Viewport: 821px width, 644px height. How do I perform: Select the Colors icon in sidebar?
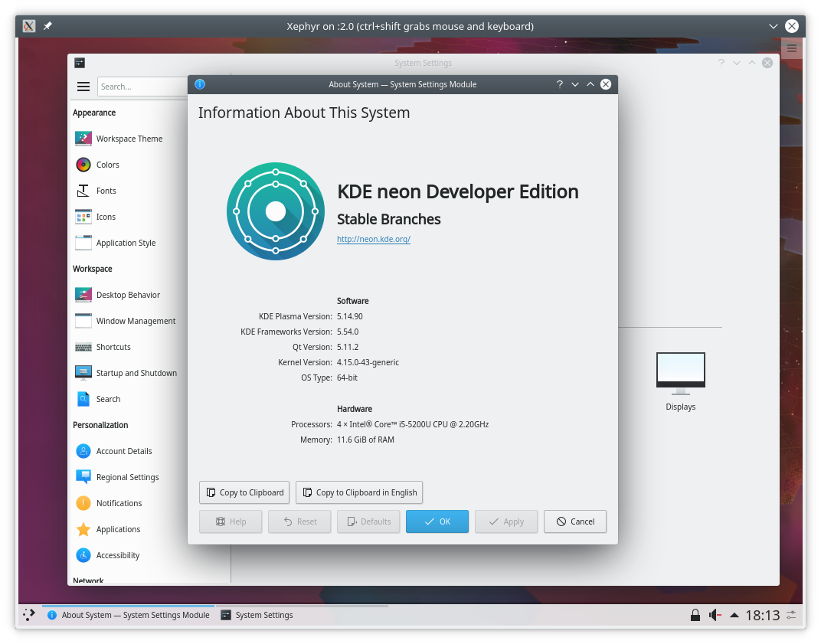(x=83, y=165)
